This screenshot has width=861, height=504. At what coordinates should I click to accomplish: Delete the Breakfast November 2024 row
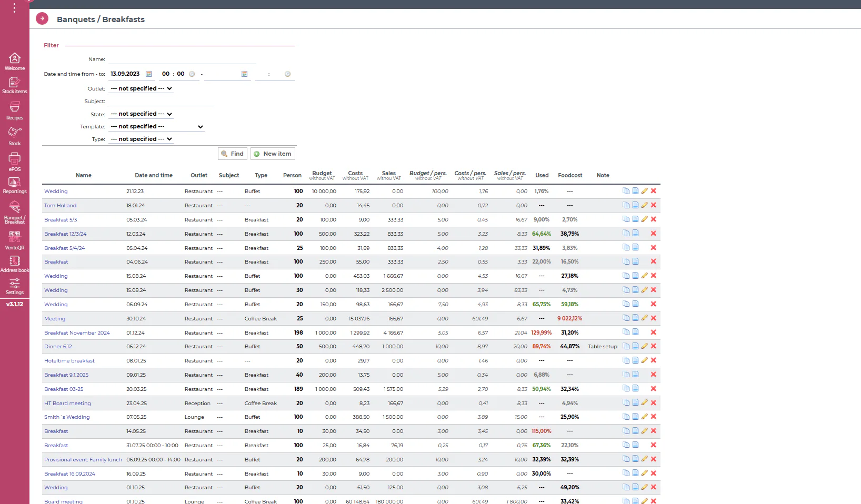pos(654,332)
